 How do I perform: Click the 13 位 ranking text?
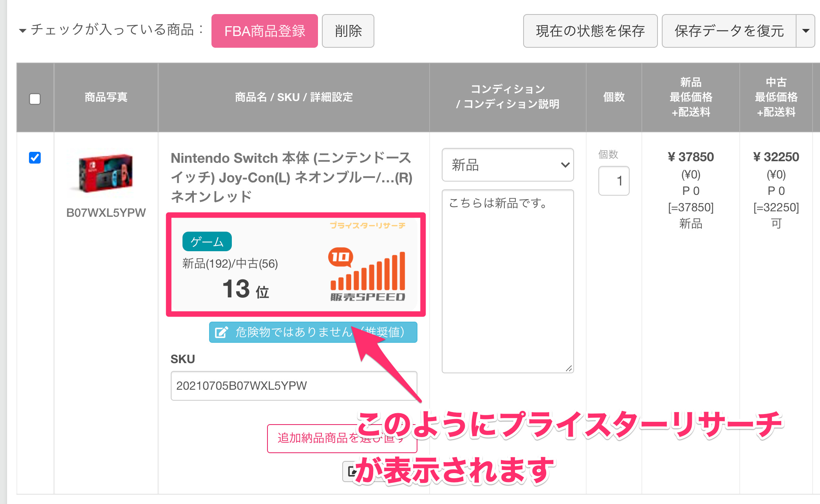click(246, 289)
